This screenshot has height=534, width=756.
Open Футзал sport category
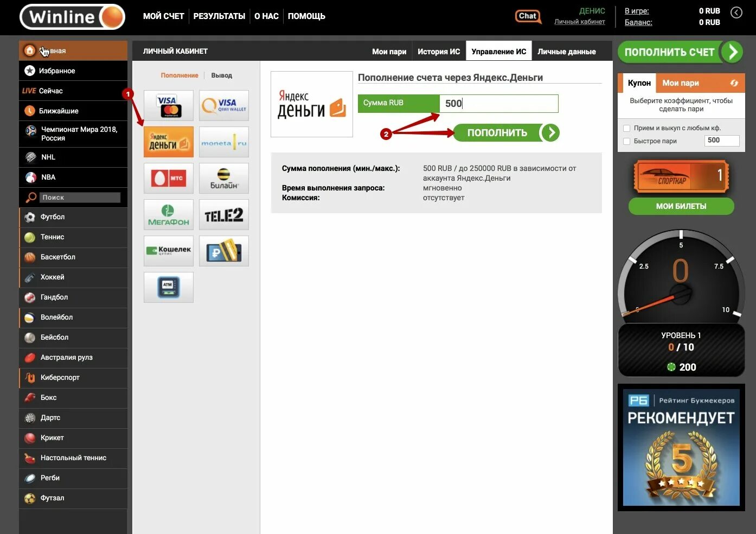point(73,498)
